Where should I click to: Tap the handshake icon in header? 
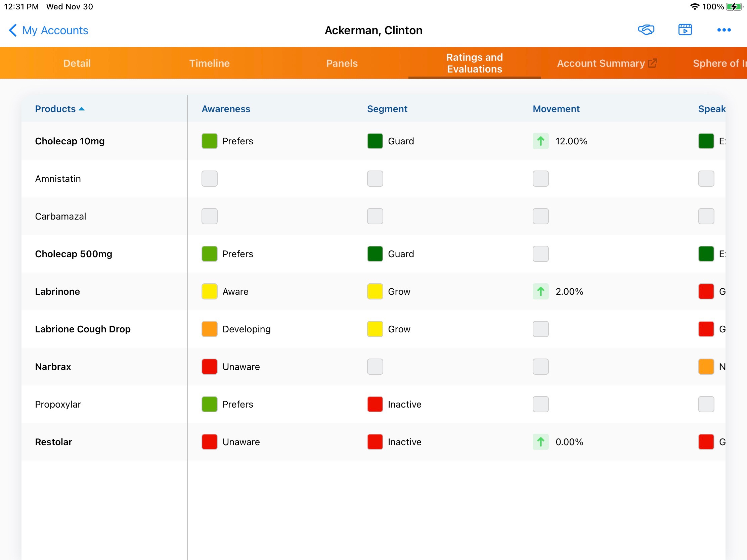[x=646, y=30]
